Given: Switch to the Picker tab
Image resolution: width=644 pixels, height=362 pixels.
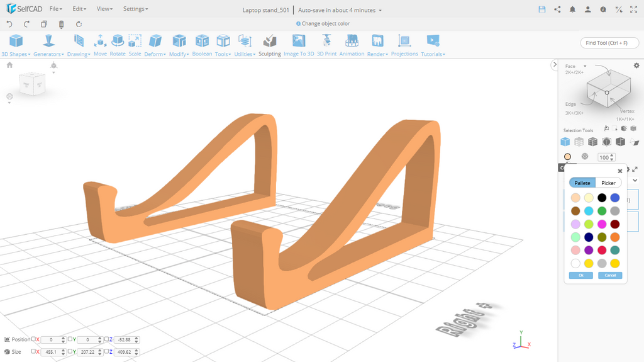Looking at the screenshot, I should [x=608, y=183].
